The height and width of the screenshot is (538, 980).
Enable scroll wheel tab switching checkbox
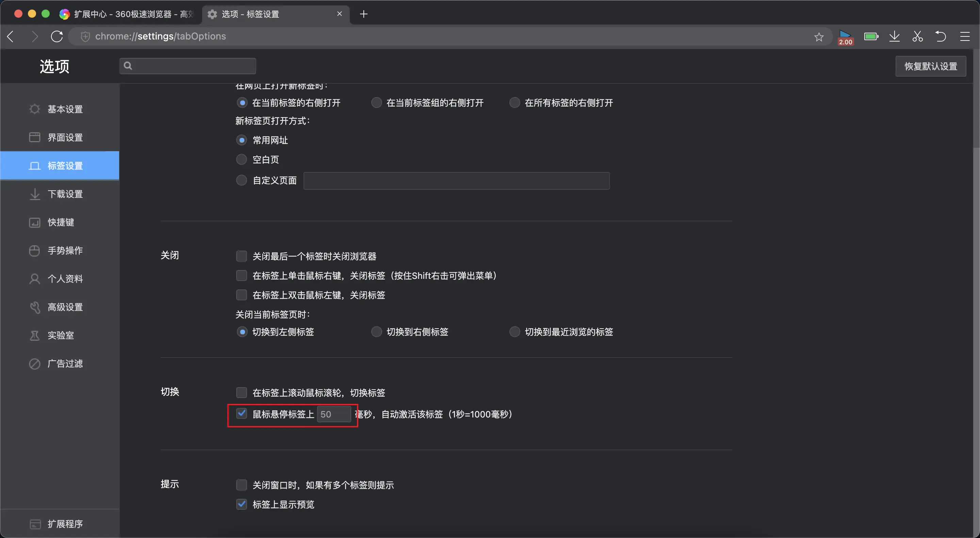click(242, 392)
